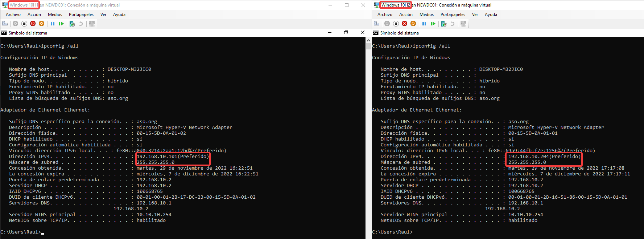
Task: Reset the Windows 10H1 VM with green play icon
Action: click(x=61, y=24)
